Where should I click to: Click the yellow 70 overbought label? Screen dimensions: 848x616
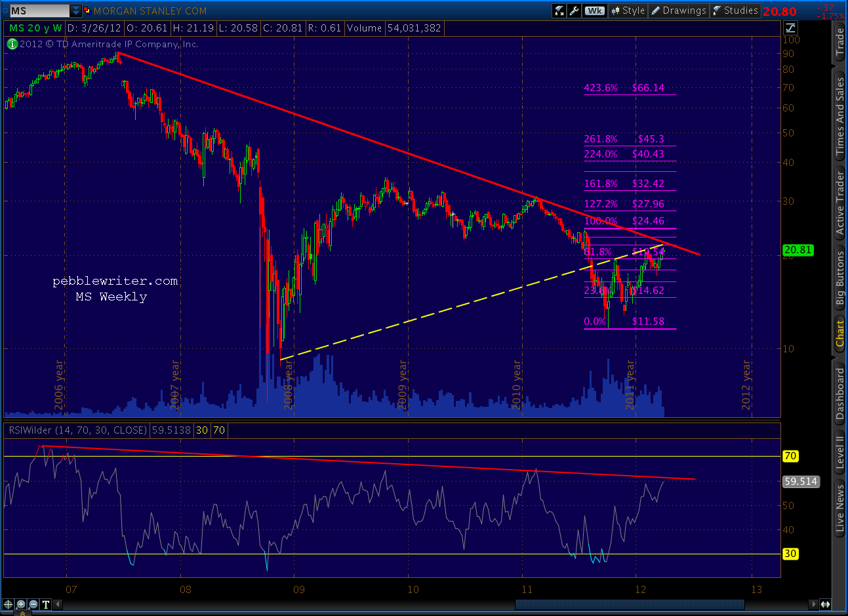[x=790, y=456]
